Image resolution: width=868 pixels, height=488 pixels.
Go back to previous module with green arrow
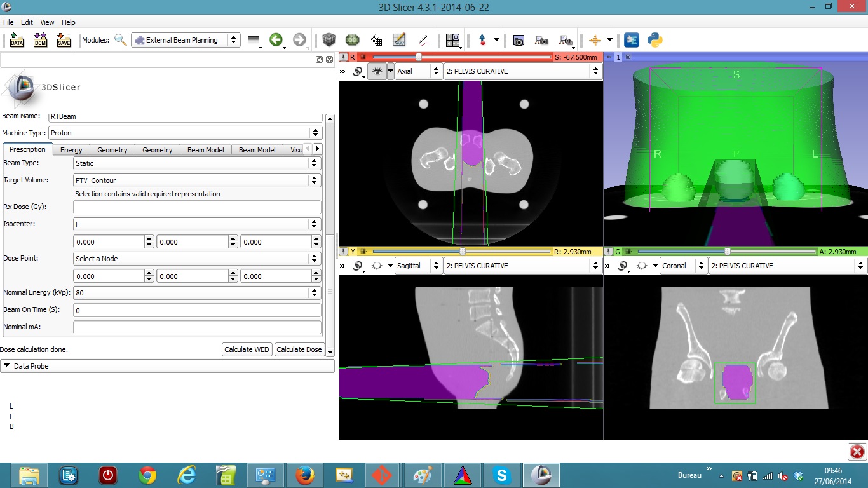point(276,40)
